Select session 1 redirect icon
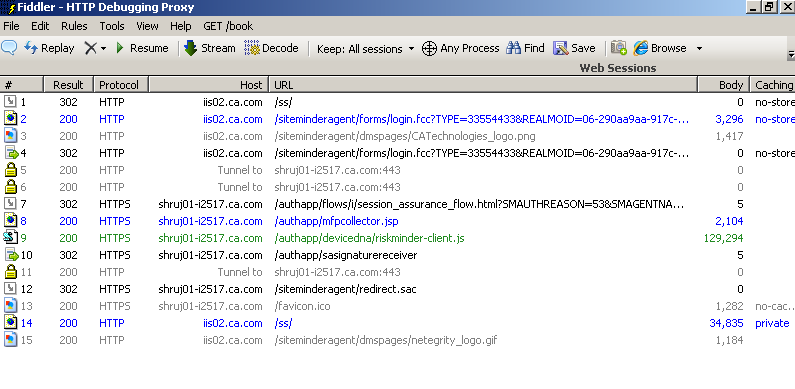This screenshot has height=389, width=795. [x=11, y=101]
